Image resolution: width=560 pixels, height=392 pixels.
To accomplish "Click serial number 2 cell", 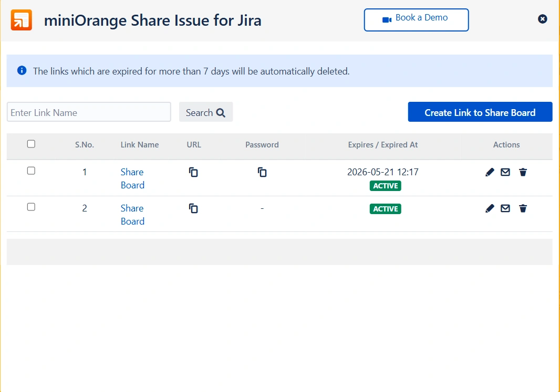I will pos(85,208).
